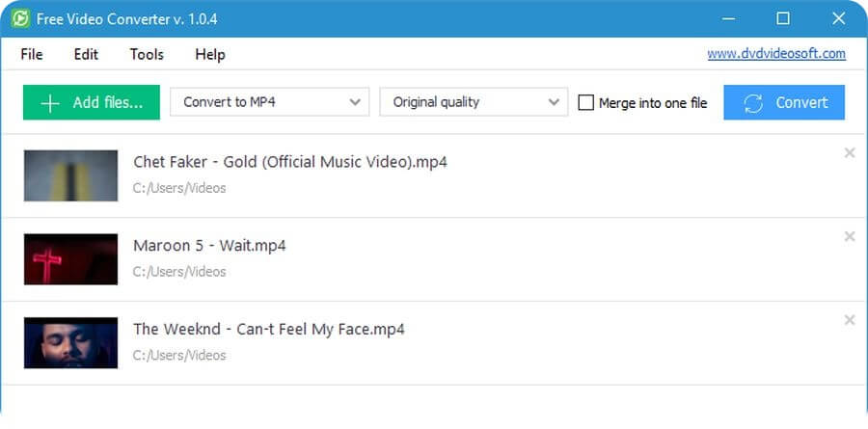The width and height of the screenshot is (868, 429).
Task: Visit the www.dvdvideosoft.com link
Action: click(x=776, y=54)
